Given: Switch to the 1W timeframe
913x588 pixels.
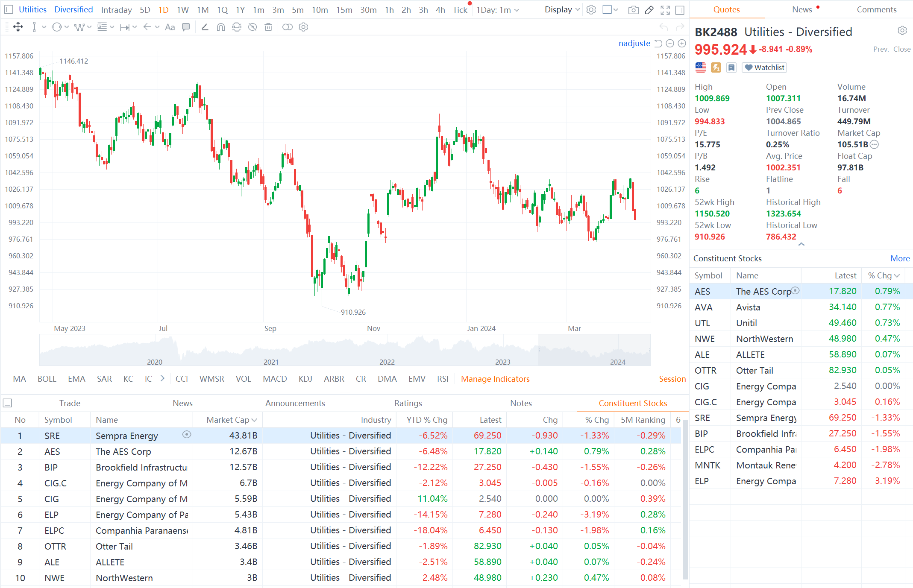Looking at the screenshot, I should point(182,10).
